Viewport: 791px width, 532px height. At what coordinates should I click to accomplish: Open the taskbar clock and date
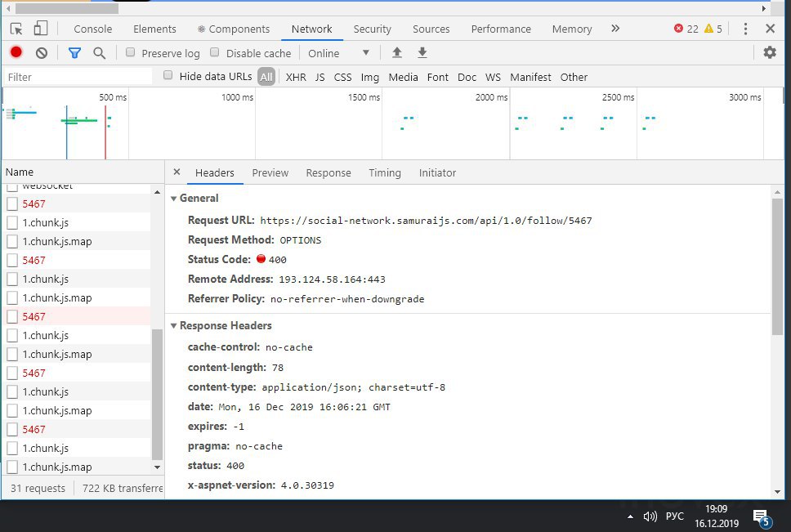(x=717, y=516)
